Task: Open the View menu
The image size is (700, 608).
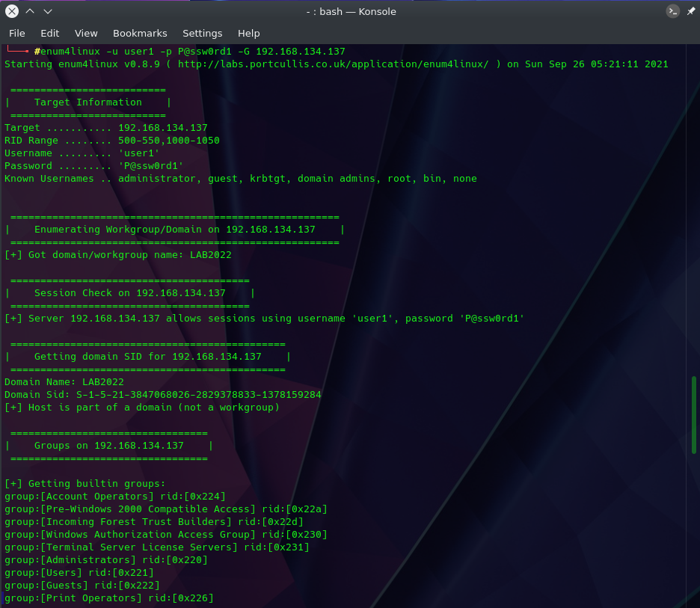Action: coord(86,34)
